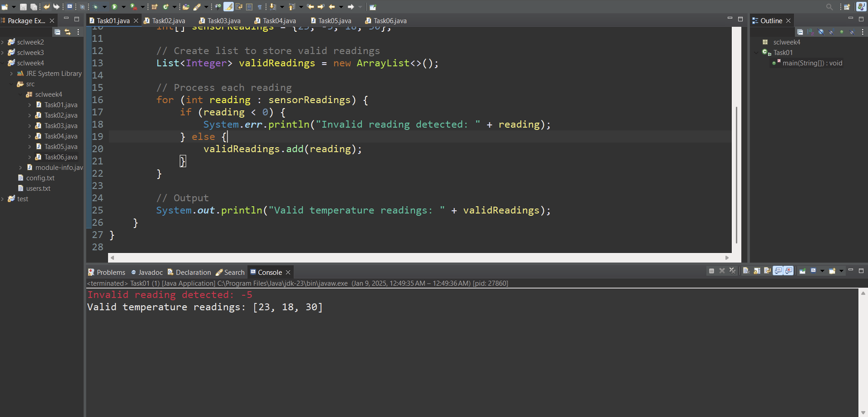Toggle Hide Fields in Outline
The width and height of the screenshot is (868, 417).
pyautogui.click(x=821, y=32)
